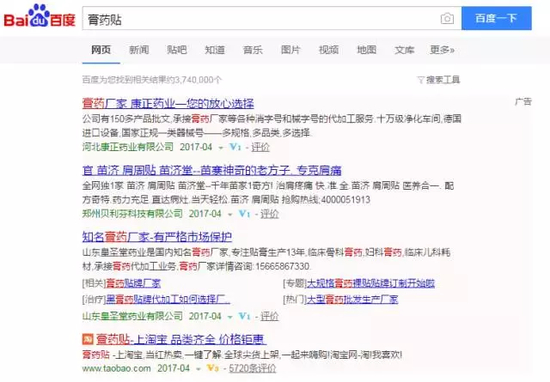Open 评价 for 郑州贝利芬 result
The width and height of the screenshot is (550, 382).
point(269,213)
